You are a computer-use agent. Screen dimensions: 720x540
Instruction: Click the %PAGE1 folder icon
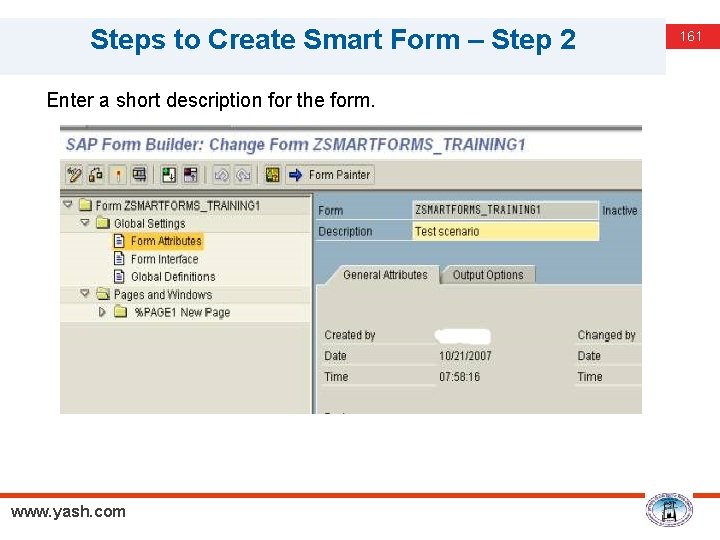point(120,312)
